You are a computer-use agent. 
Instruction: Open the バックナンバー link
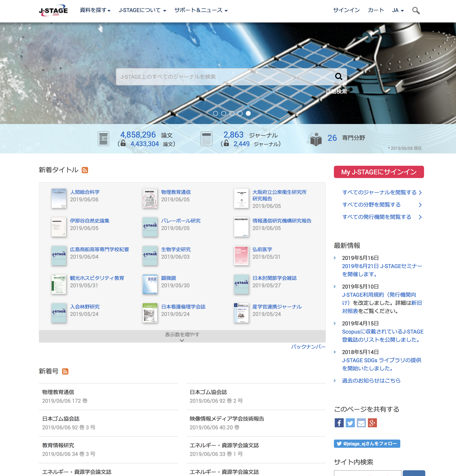pos(308,346)
